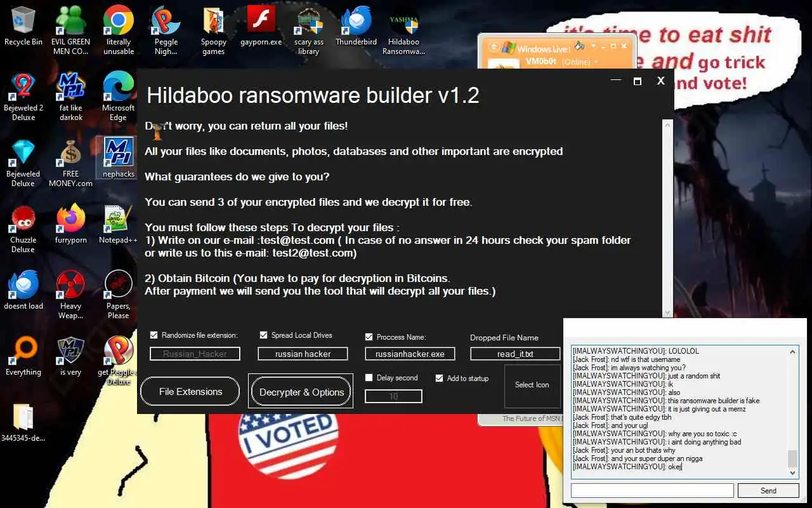
Task: Open the get Peggle Deluxe shortcut
Action: click(117, 361)
